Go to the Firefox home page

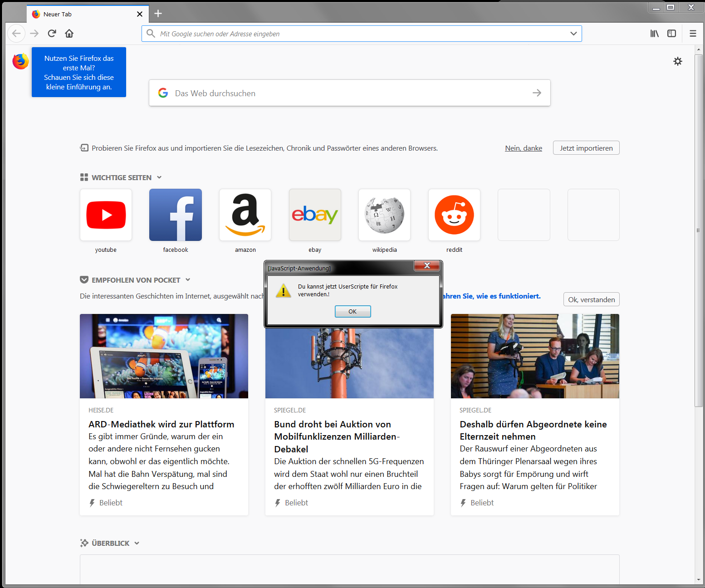pos(69,33)
